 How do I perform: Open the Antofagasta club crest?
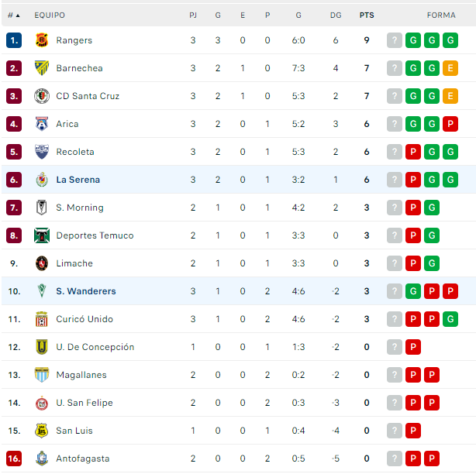click(x=42, y=459)
